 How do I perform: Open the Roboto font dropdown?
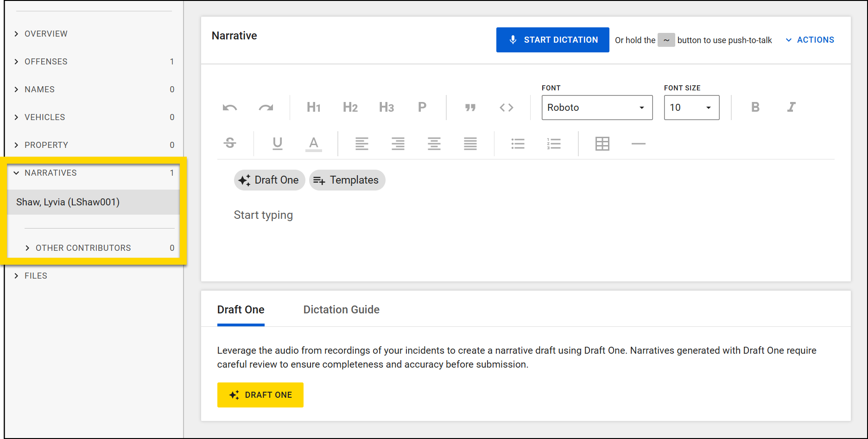pos(597,107)
